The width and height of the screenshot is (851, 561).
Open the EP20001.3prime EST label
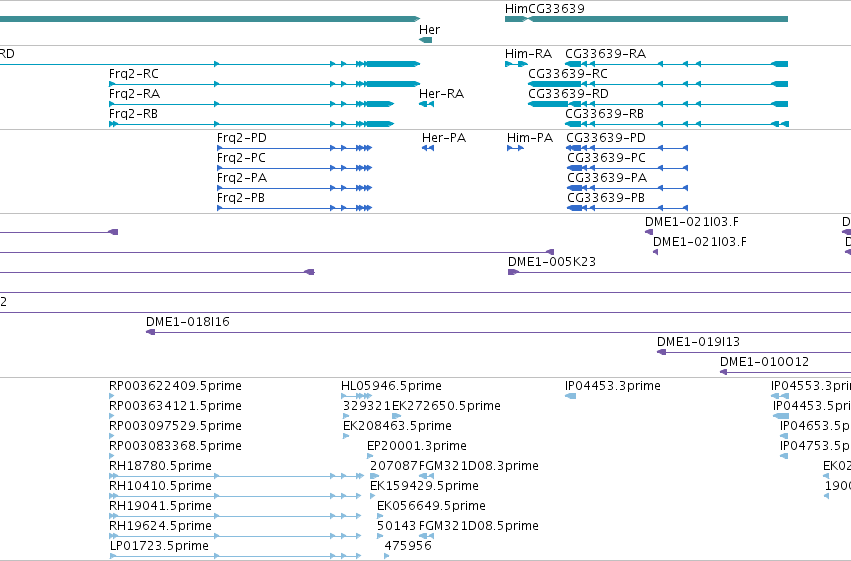pyautogui.click(x=417, y=446)
